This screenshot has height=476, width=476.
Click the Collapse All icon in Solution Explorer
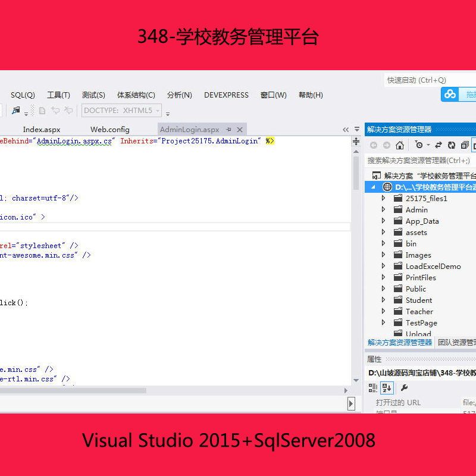pyautogui.click(x=465, y=145)
